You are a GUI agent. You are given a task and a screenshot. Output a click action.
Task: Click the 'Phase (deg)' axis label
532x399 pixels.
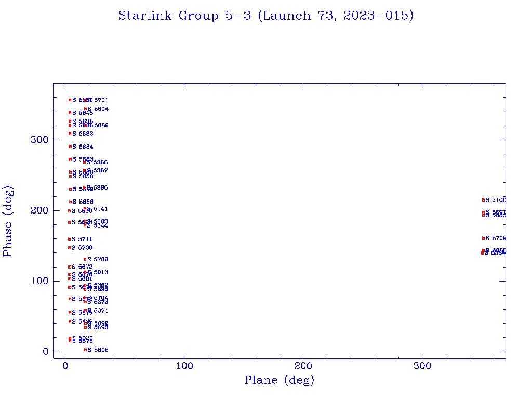coord(8,221)
